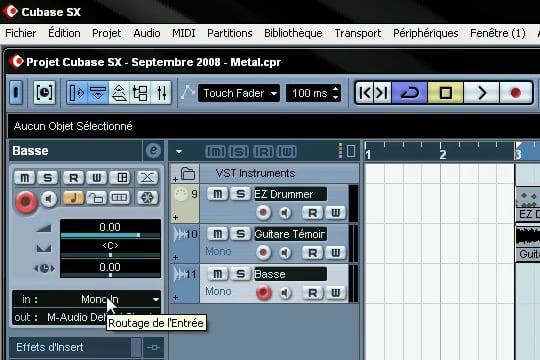Open the Partitions menu
The width and height of the screenshot is (540, 360).
pyautogui.click(x=230, y=33)
